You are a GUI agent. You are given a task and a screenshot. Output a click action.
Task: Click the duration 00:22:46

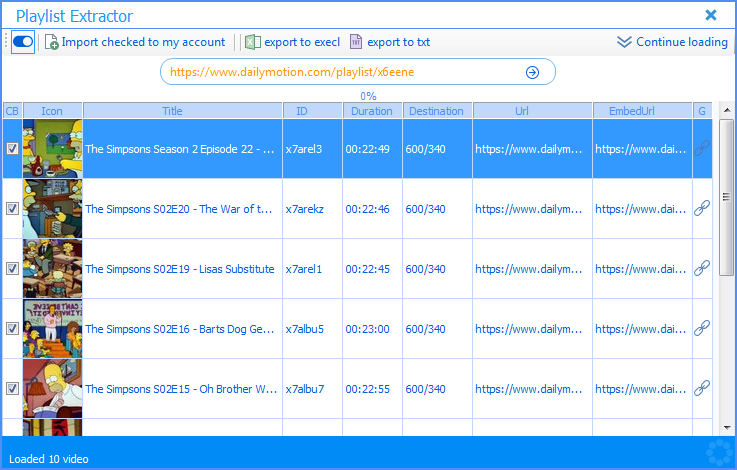click(368, 209)
